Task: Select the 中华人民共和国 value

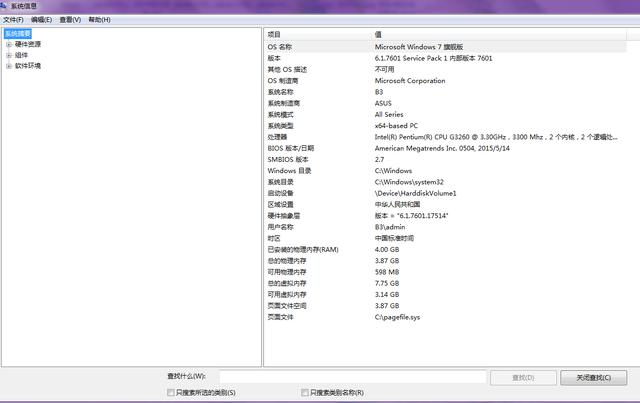Action: (397, 204)
